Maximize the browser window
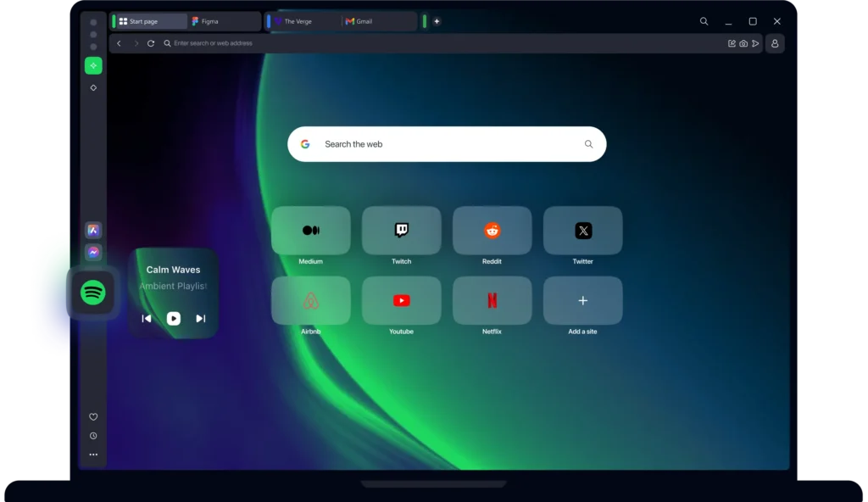This screenshot has width=868, height=502. pyautogui.click(x=753, y=21)
